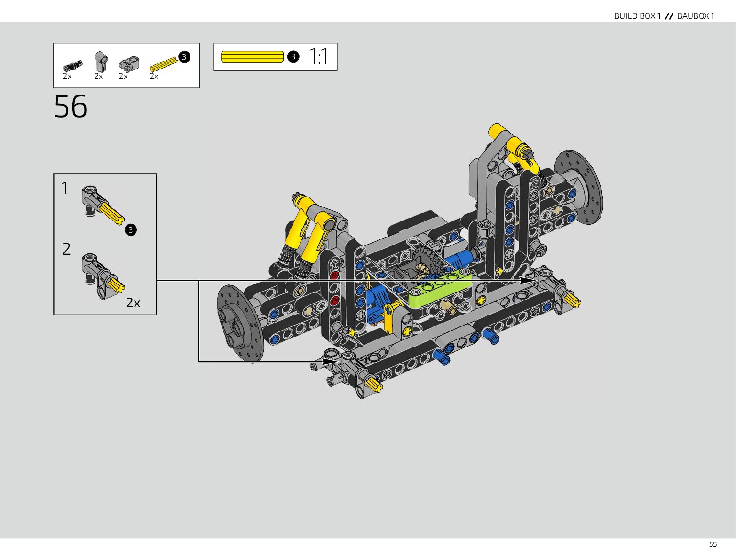Click the black pin part in parts list
The width and height of the screenshot is (736, 560).
point(72,65)
